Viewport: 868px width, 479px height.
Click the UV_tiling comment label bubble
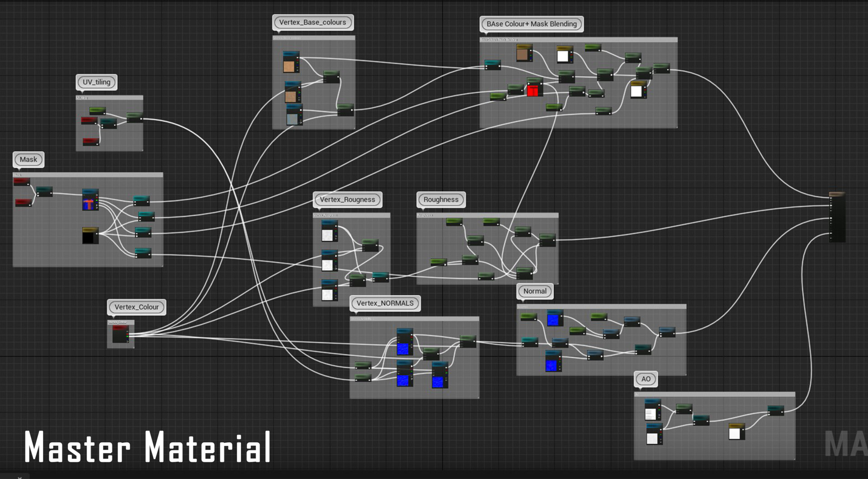point(96,82)
